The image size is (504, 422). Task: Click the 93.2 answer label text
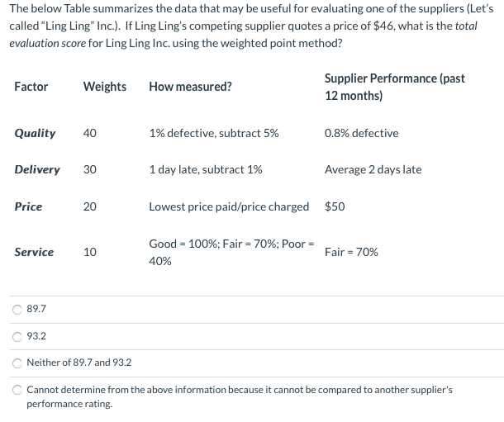[x=36, y=336]
